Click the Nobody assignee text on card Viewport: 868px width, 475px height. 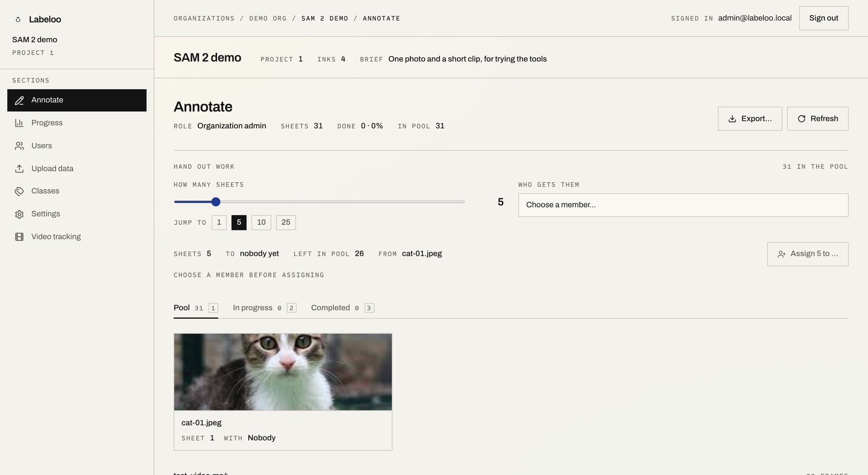262,438
